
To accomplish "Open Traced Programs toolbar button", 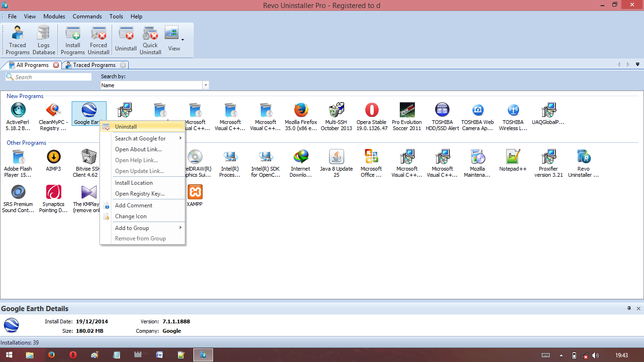I will pyautogui.click(x=18, y=41).
